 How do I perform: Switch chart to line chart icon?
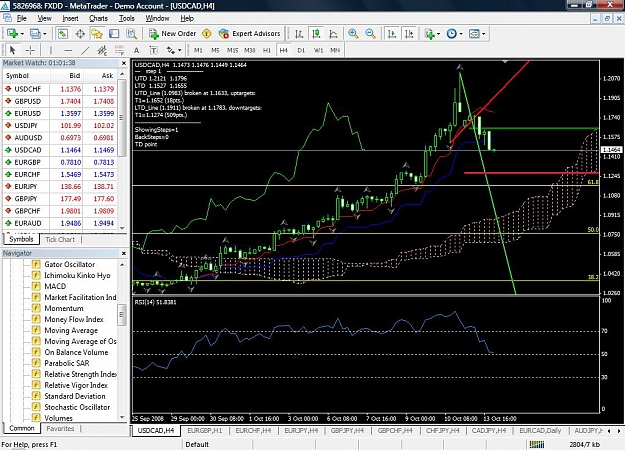point(333,34)
